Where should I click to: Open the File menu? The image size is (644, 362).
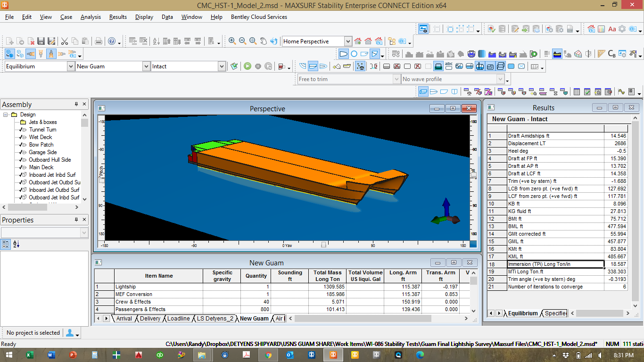tap(9, 17)
